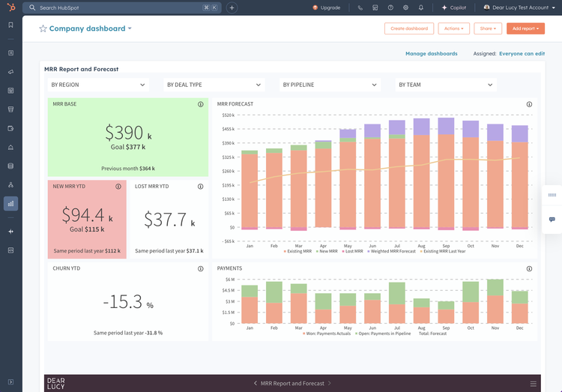Open the Manage dashboards link
Image resolution: width=562 pixels, height=392 pixels.
pos(431,53)
